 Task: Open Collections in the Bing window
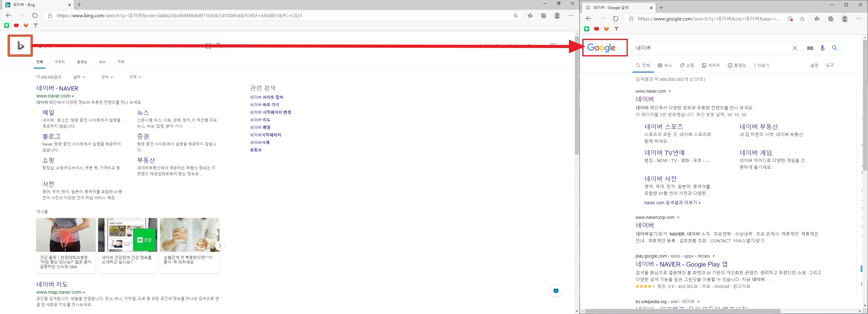(x=544, y=15)
